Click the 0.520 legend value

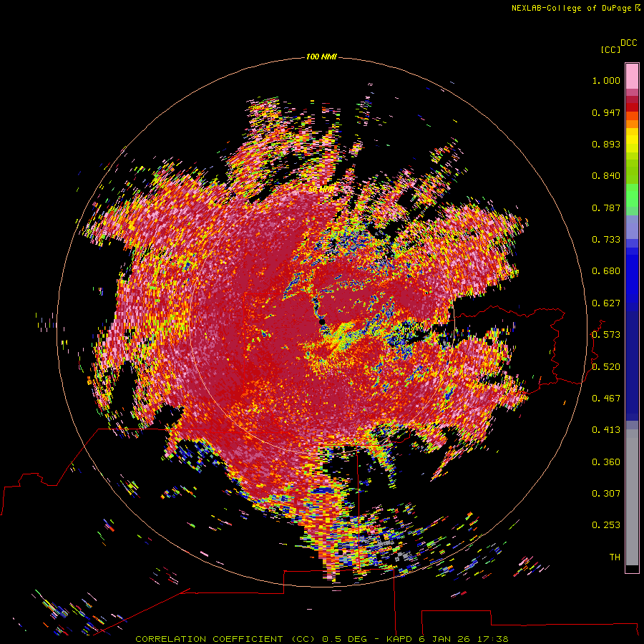tap(606, 367)
